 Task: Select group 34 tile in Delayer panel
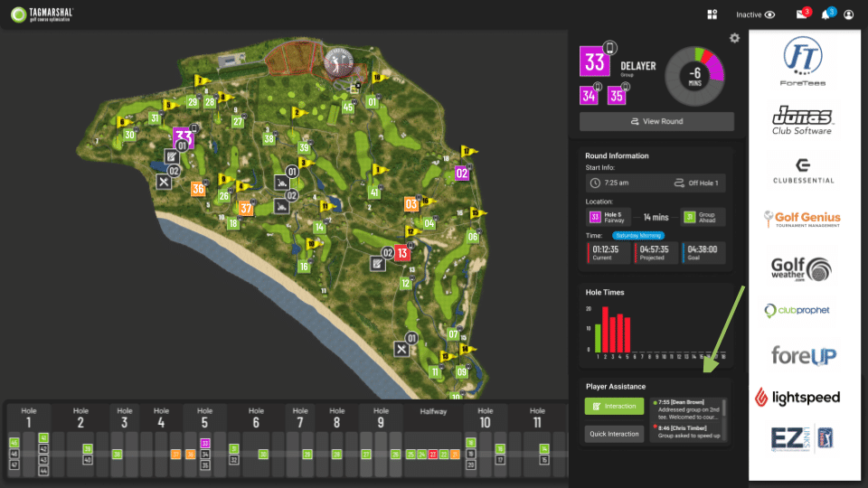[x=589, y=97]
